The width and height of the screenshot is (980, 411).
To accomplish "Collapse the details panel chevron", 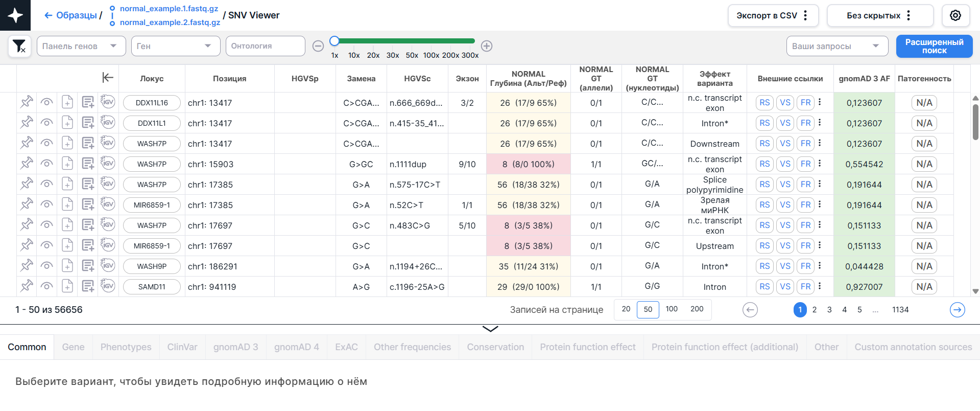I will 490,329.
